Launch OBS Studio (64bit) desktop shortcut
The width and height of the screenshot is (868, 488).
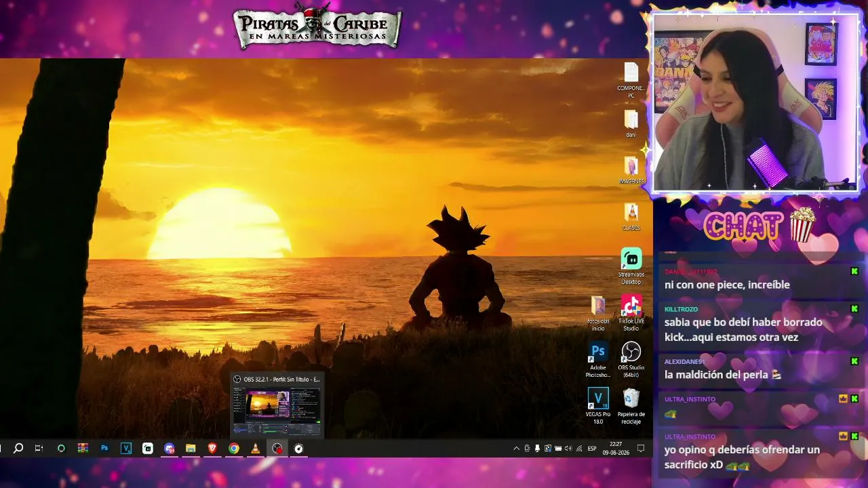(x=631, y=360)
